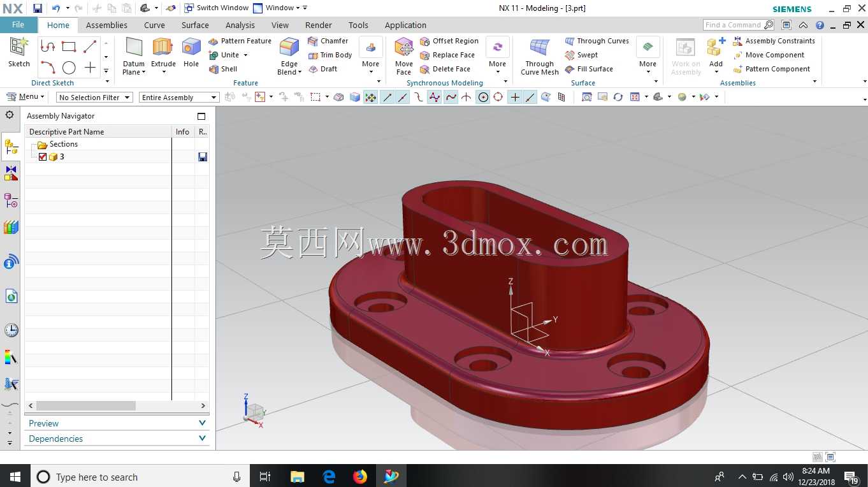868x487 pixels.
Task: Select the Circle sketch tool
Action: (69, 67)
